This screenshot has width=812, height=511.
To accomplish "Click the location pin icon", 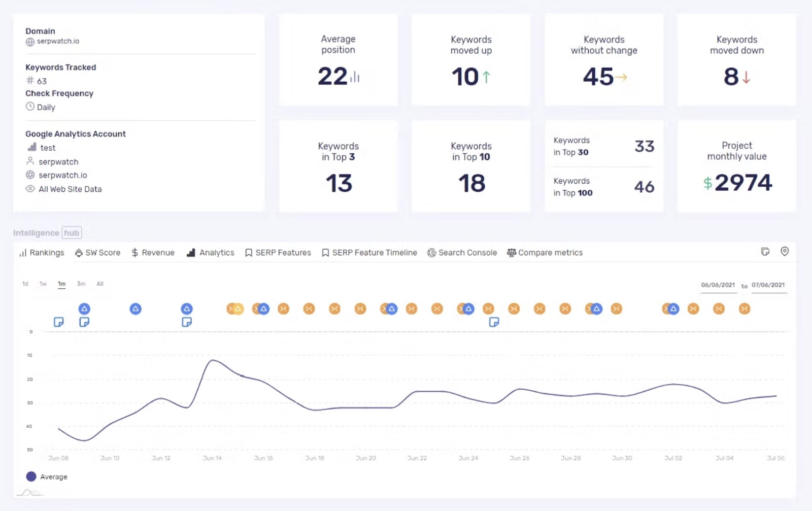I will [785, 252].
